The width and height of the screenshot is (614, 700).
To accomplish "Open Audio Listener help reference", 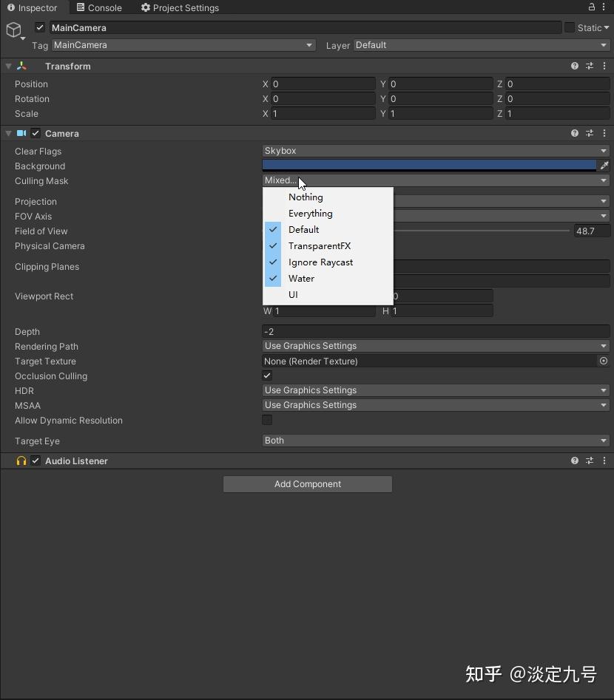I will tap(575, 461).
